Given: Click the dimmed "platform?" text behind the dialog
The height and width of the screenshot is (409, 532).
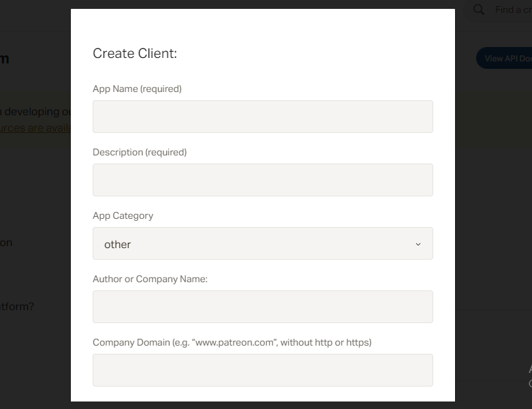Looking at the screenshot, I should [x=16, y=306].
